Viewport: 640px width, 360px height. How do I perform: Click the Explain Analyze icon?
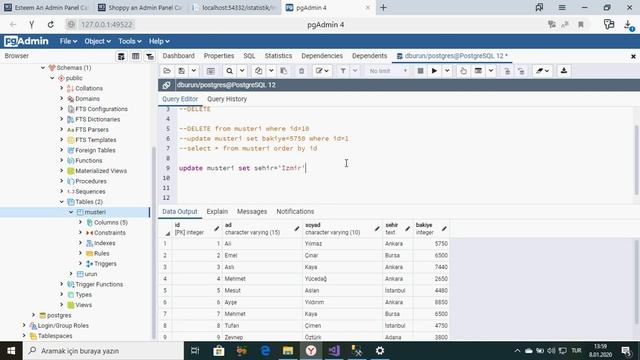tap(478, 71)
